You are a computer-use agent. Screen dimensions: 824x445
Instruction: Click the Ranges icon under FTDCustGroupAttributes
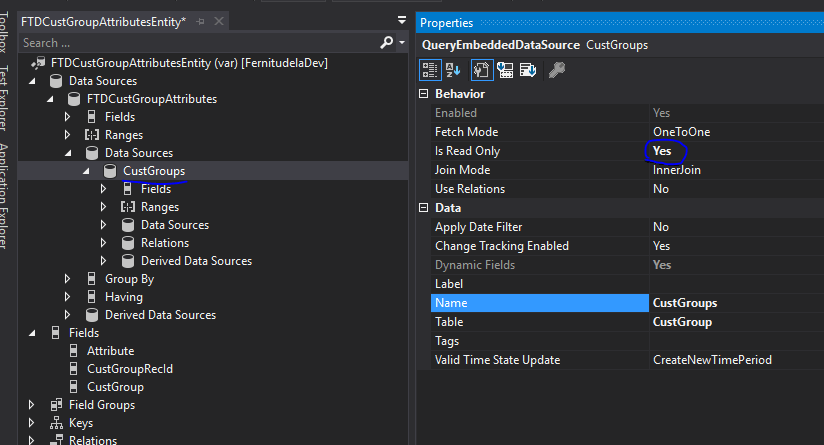point(92,135)
